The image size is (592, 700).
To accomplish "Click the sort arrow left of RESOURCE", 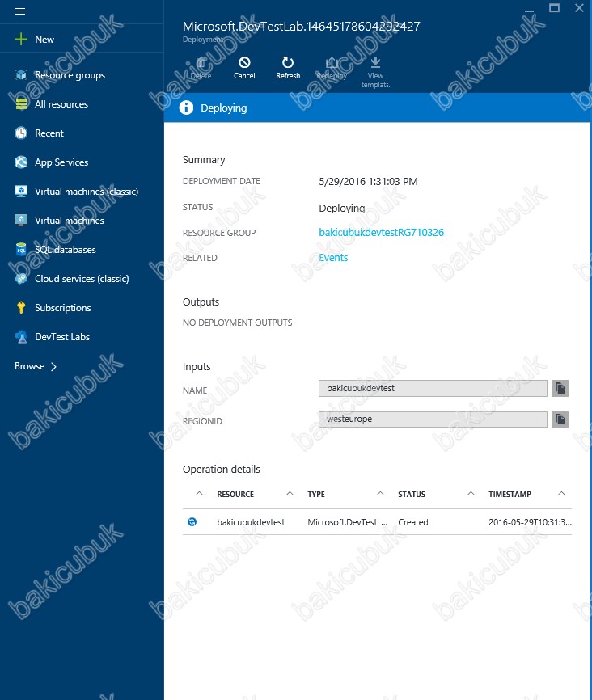I will [x=199, y=493].
